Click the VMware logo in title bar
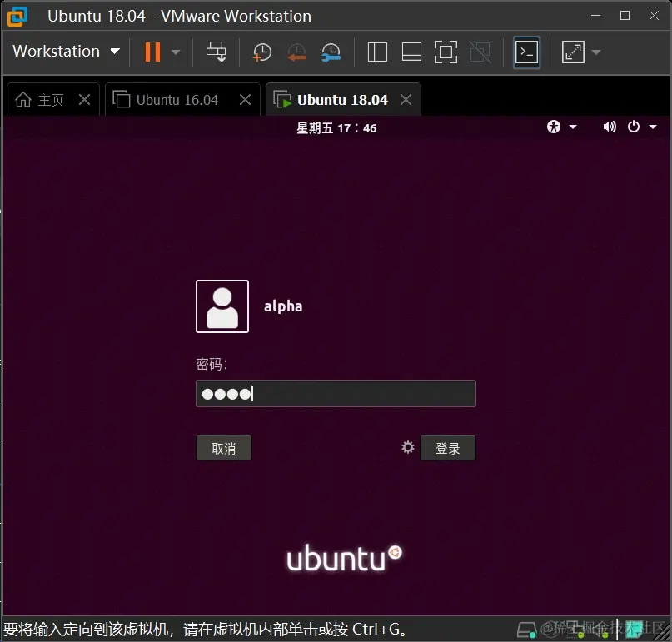 coord(17,17)
